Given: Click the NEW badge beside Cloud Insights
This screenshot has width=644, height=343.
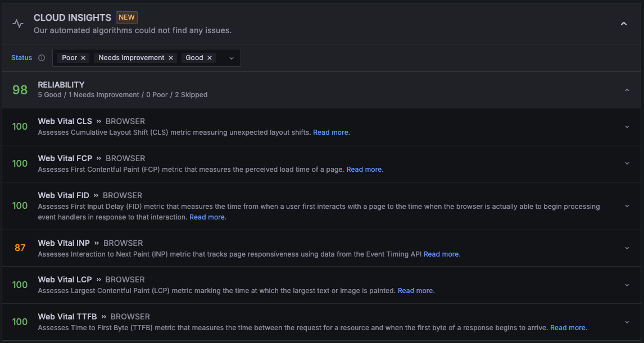Looking at the screenshot, I should pos(126,17).
